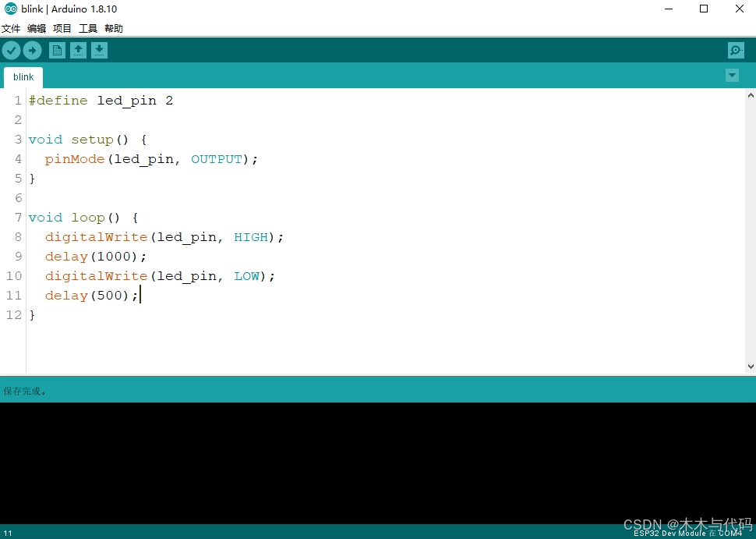This screenshot has width=756, height=539.
Task: Open a new sketch with the New icon
Action: (x=57, y=50)
